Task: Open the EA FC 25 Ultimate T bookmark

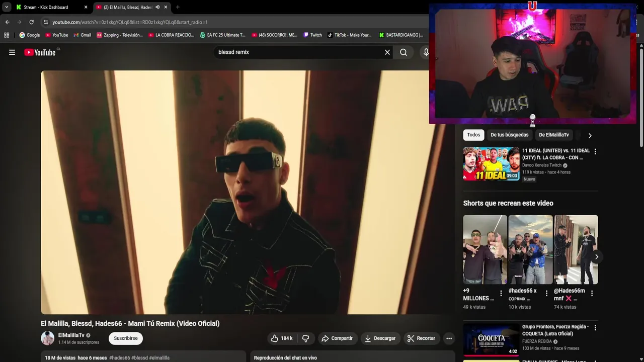Action: click(x=222, y=35)
